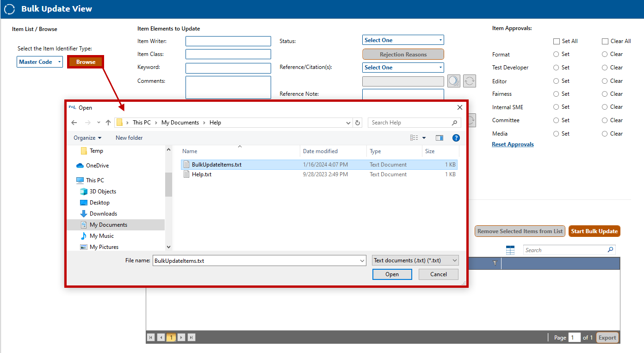The height and width of the screenshot is (353, 644).
Task: Toggle the preview pane icon
Action: pos(440,138)
